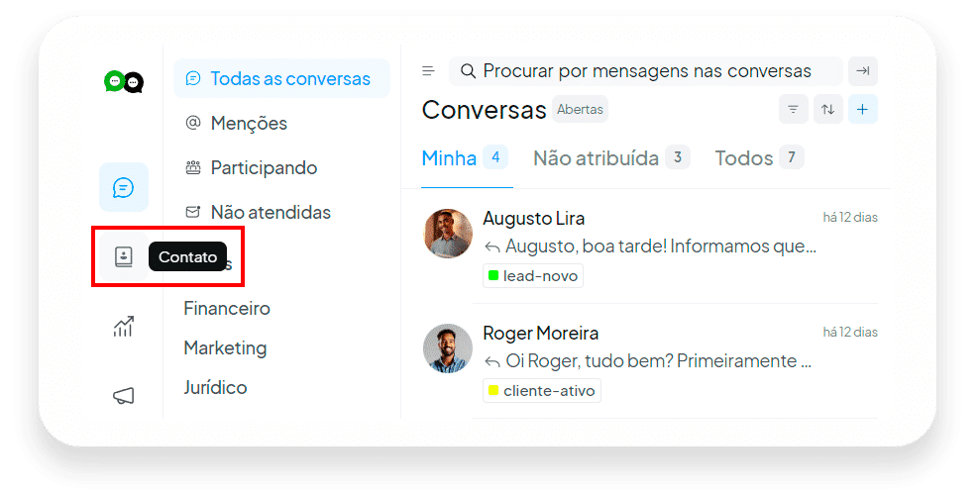Click the app logo with chat bubbles

point(124,82)
